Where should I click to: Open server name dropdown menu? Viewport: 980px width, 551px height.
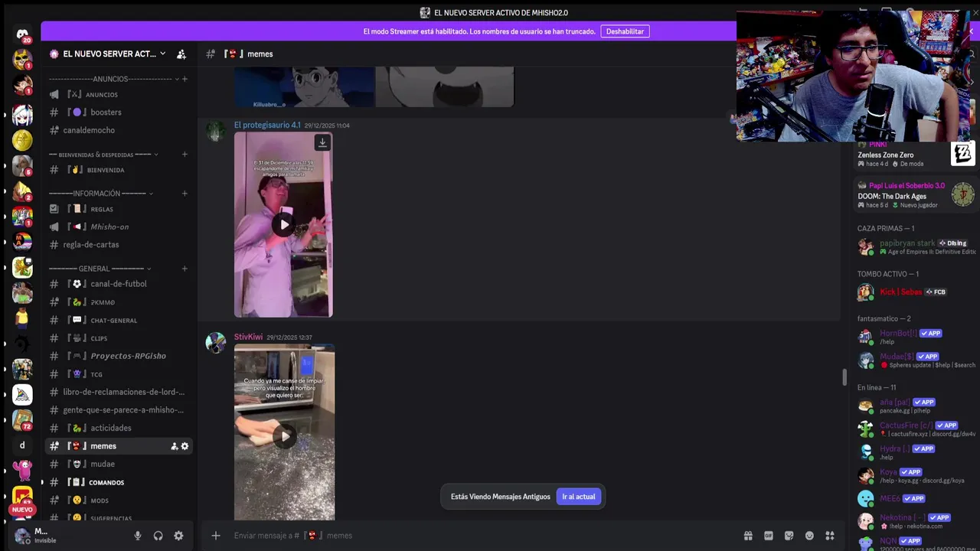pyautogui.click(x=162, y=54)
